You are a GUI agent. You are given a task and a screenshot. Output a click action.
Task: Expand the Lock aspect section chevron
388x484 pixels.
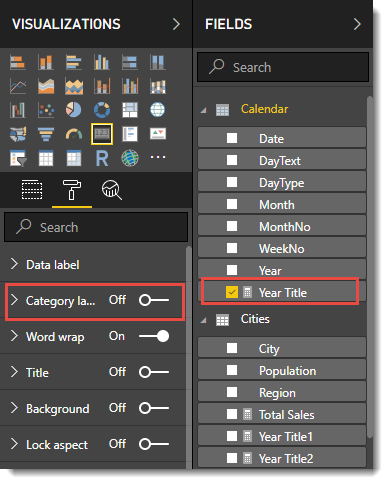[14, 444]
